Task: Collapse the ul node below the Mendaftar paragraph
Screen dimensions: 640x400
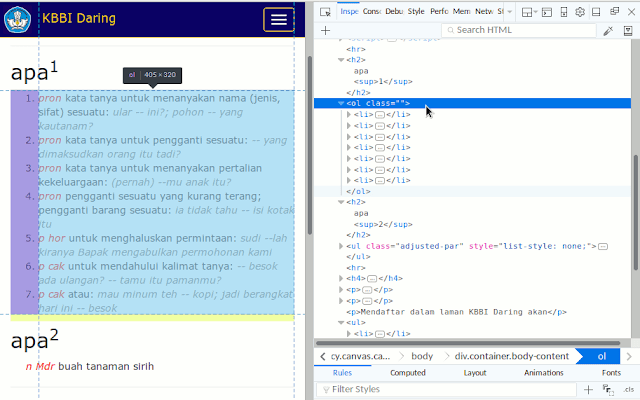Action: click(341, 322)
